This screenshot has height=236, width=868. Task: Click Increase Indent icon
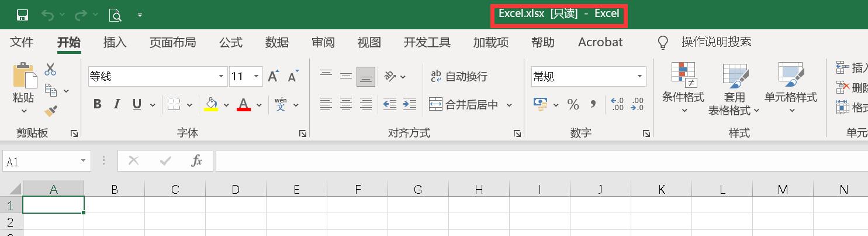coord(410,104)
